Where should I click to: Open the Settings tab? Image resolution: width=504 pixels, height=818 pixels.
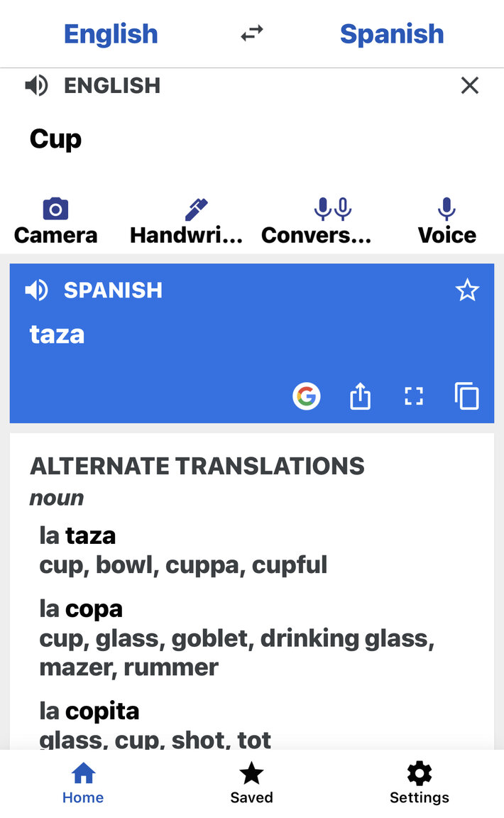pos(420,784)
